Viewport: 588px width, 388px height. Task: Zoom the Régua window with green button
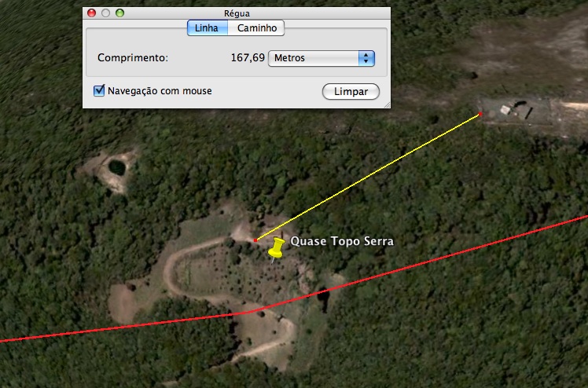pos(119,13)
